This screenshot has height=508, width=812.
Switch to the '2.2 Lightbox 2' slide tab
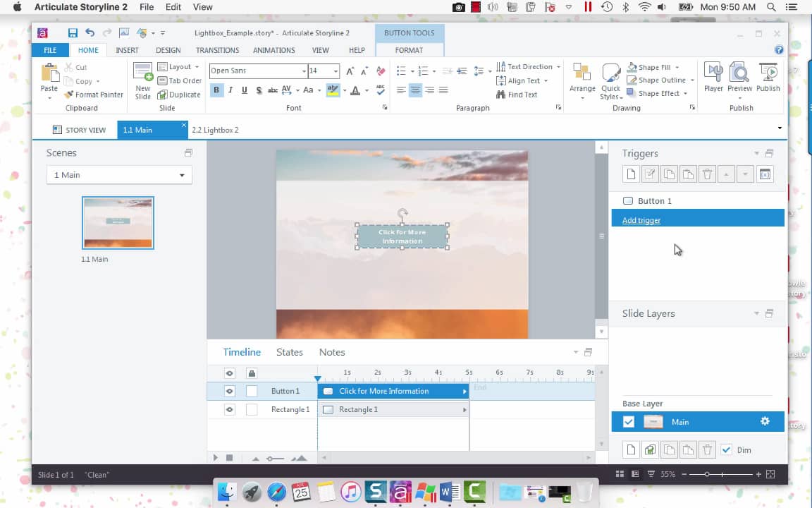point(215,130)
